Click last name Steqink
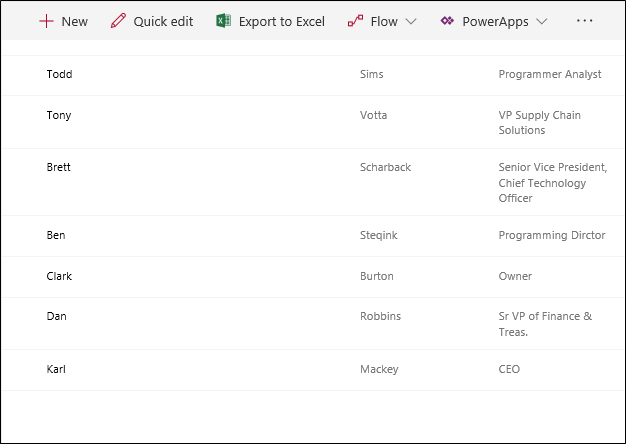This screenshot has height=444, width=626. click(379, 236)
